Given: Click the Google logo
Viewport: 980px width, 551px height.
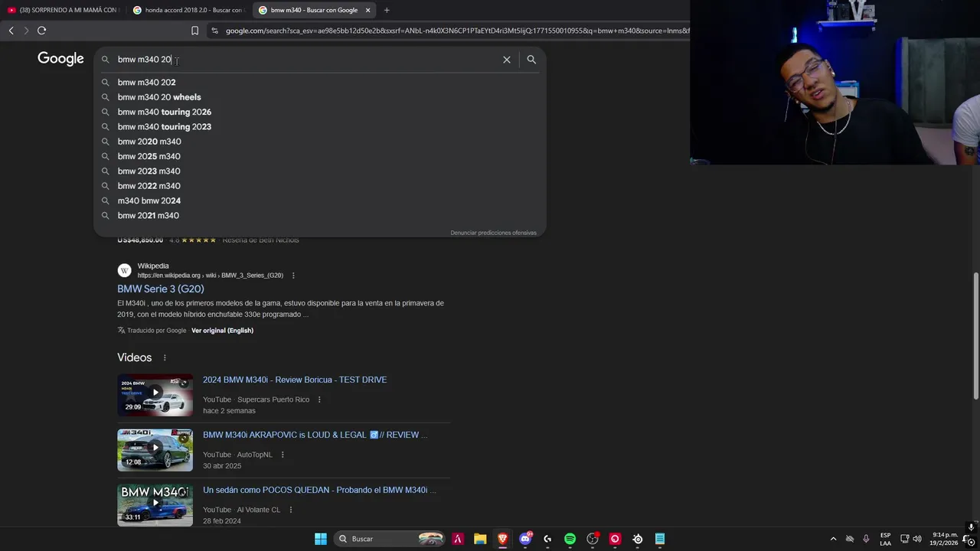Looking at the screenshot, I should (60, 59).
